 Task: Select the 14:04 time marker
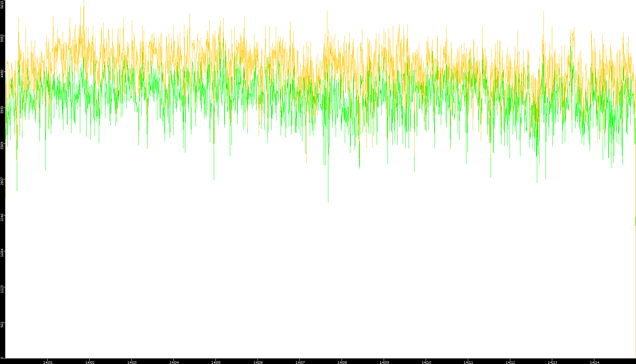174,362
